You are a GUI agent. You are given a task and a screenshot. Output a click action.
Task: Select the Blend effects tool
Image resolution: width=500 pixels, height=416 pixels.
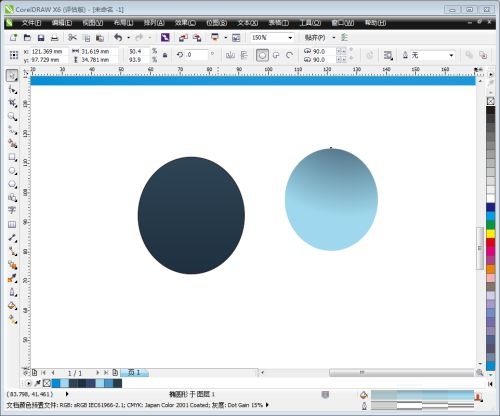coord(12,265)
